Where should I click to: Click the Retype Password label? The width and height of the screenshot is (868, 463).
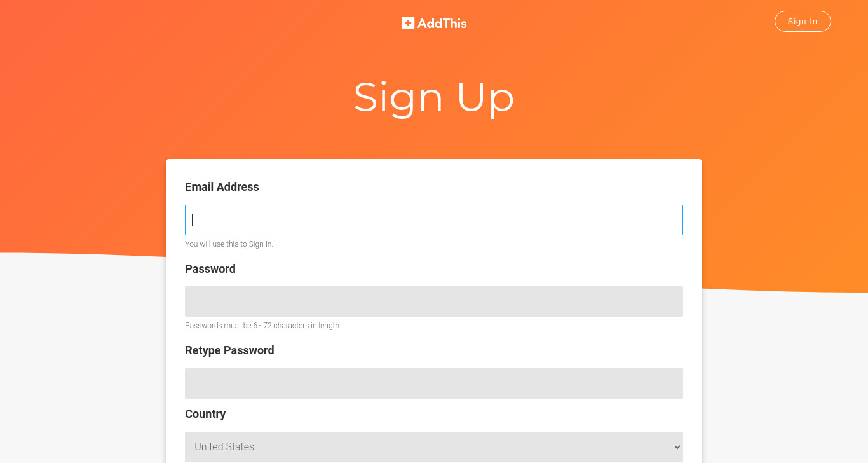pos(229,350)
